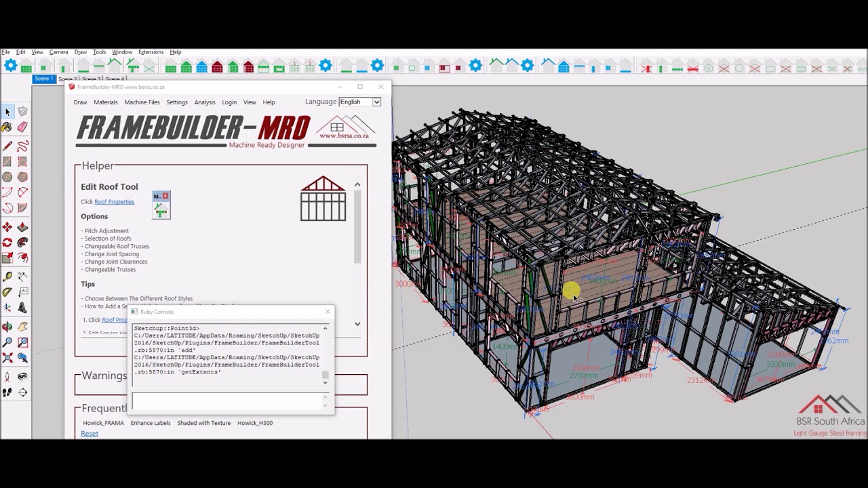Choose the Rotate tool

[x=7, y=243]
